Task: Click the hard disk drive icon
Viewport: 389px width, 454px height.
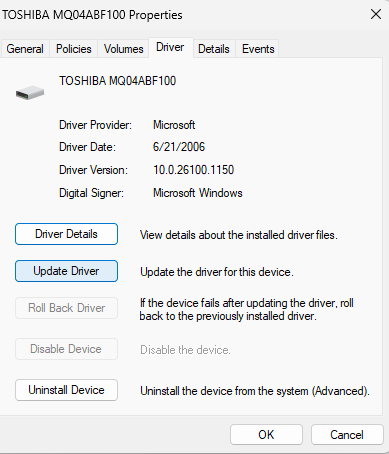Action: pos(30,92)
